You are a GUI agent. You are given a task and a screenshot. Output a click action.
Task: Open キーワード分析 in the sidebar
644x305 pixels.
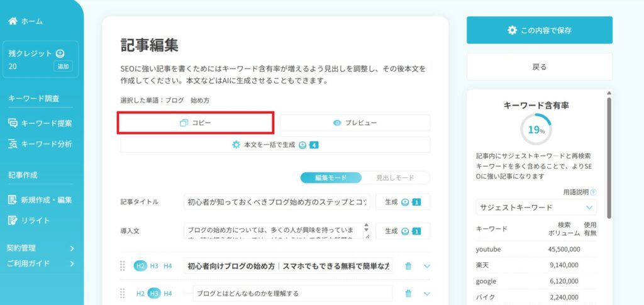coord(40,144)
